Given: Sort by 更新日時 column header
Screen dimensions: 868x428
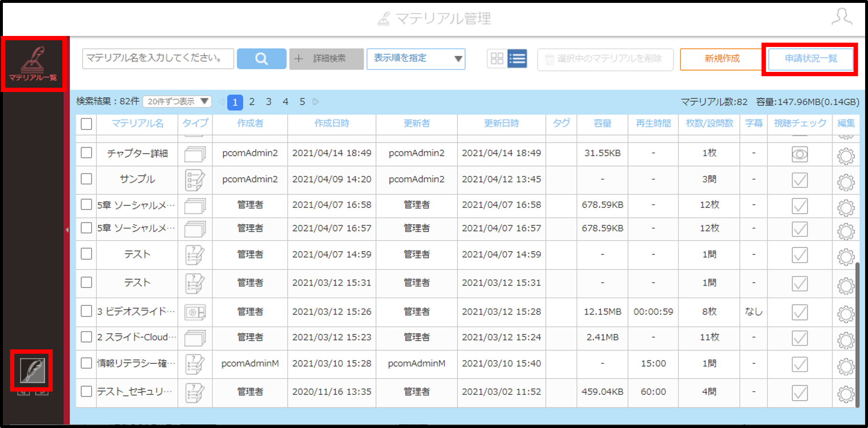Looking at the screenshot, I should [x=502, y=123].
